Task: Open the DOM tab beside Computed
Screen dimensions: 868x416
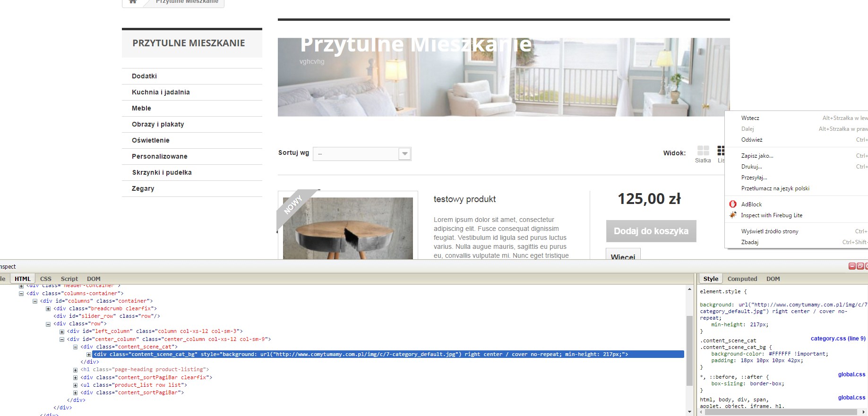Action: coord(773,279)
